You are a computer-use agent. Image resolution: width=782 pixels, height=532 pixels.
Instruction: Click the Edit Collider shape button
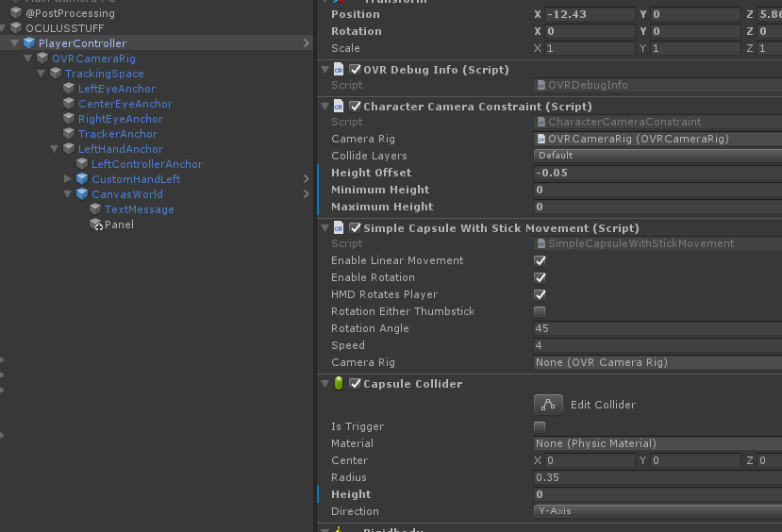click(548, 405)
